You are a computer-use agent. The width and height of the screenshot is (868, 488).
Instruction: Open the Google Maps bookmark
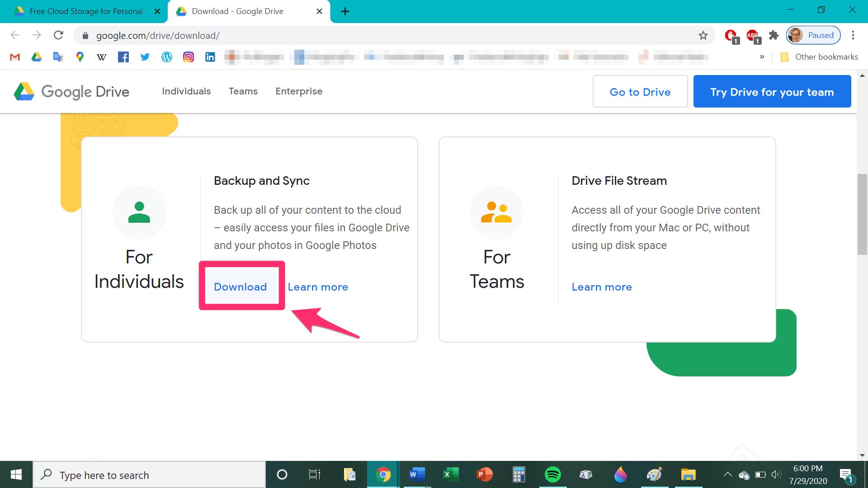coord(80,57)
